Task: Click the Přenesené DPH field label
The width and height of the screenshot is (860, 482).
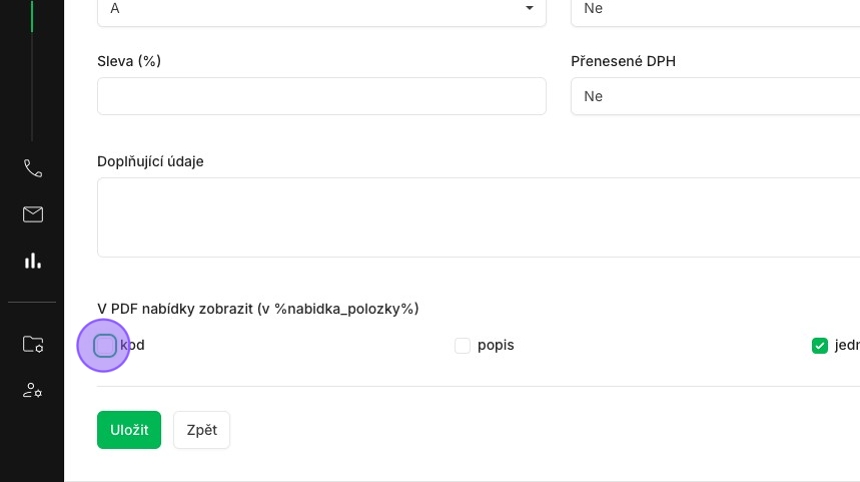Action: tap(623, 61)
